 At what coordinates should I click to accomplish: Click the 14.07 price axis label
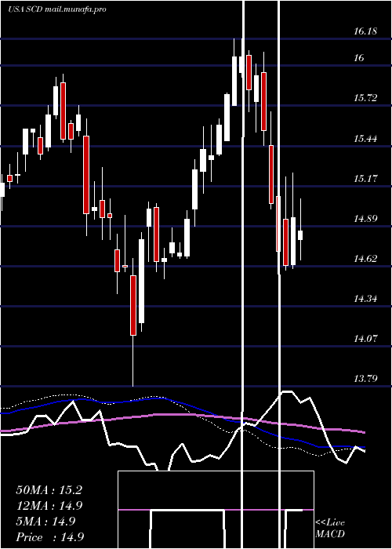[x=365, y=339]
